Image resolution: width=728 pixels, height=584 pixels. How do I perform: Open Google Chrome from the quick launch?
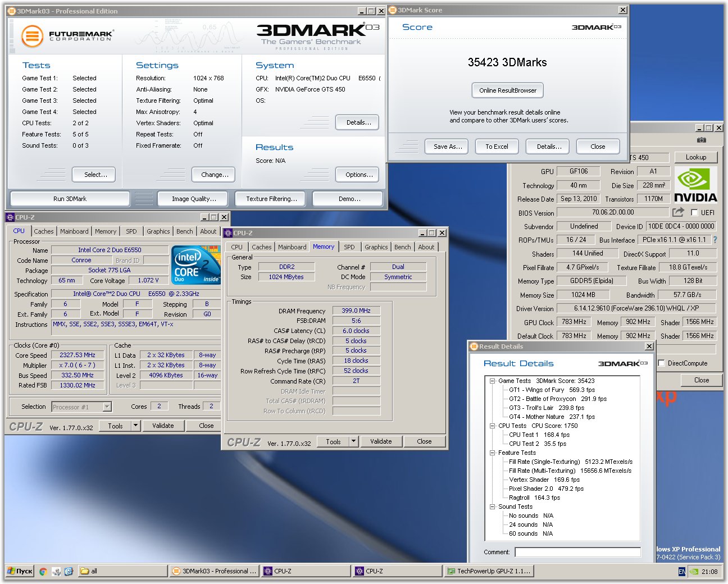[x=43, y=571]
